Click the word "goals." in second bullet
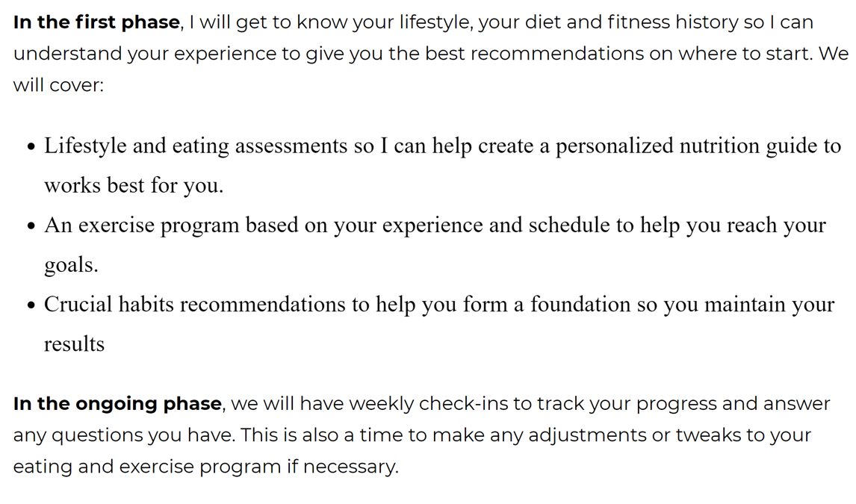 (71, 265)
